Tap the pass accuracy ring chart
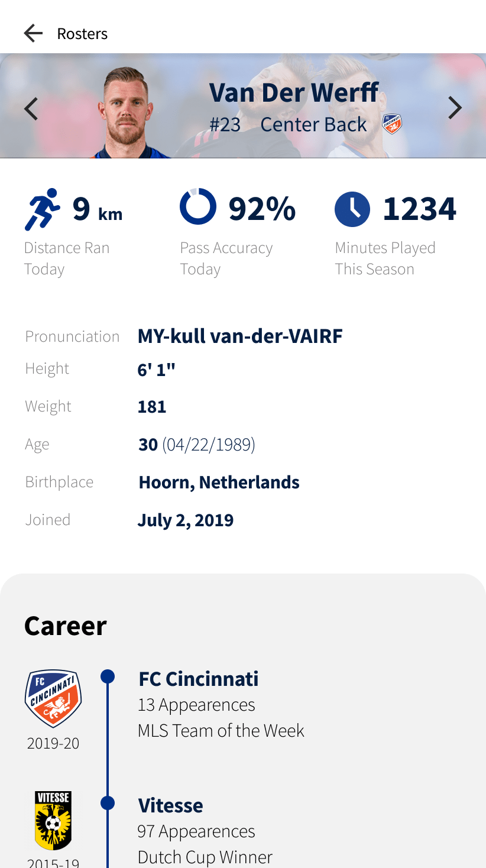Image resolution: width=486 pixels, height=868 pixels. click(198, 206)
